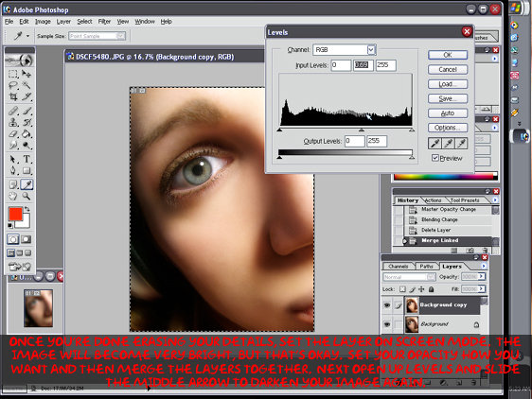
Task: Click Jump to ImageReady button
Action: [x=19, y=267]
